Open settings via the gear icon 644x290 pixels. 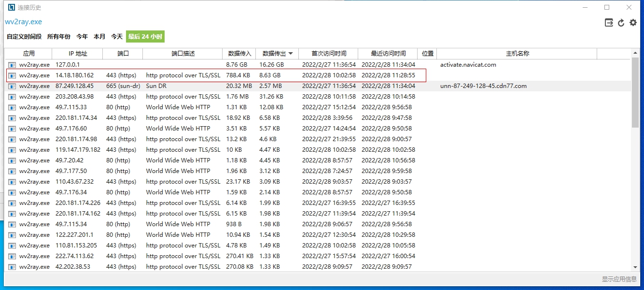(633, 22)
